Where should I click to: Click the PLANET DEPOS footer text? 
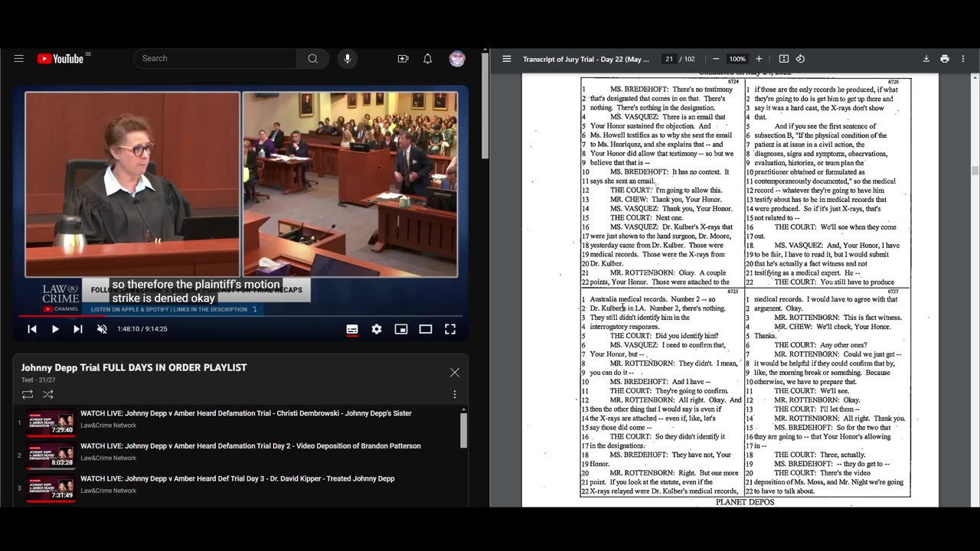pos(745,502)
